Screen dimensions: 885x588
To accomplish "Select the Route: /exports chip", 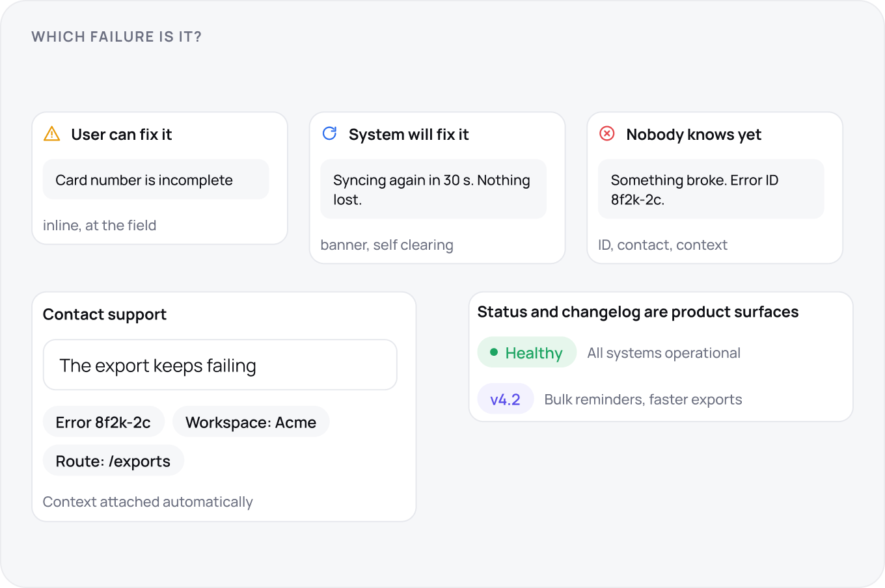I will tap(113, 461).
